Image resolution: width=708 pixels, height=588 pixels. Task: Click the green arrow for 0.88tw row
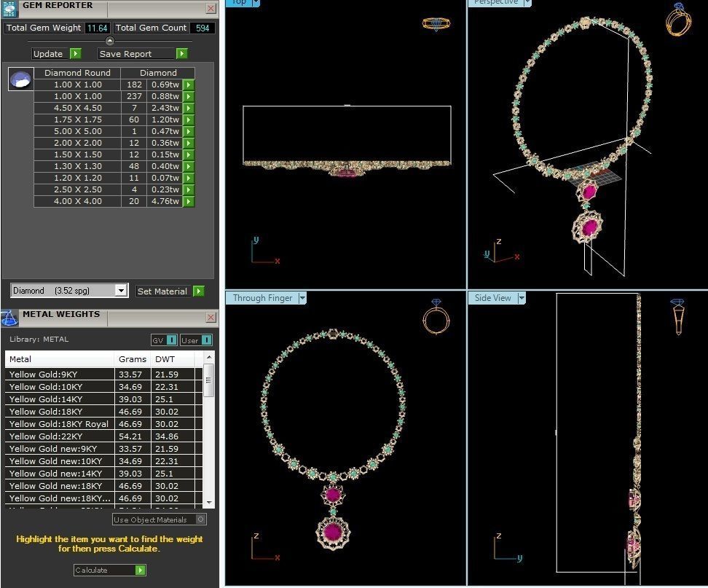pos(189,96)
